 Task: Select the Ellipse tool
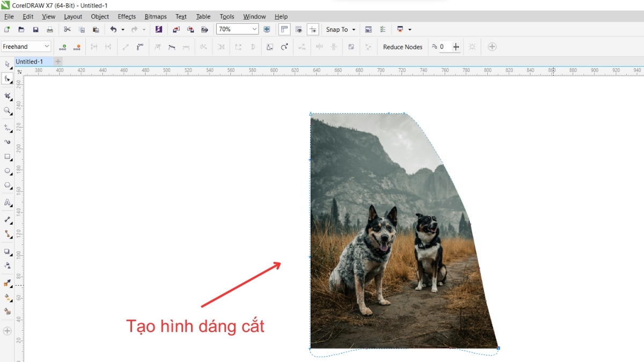pos(8,171)
